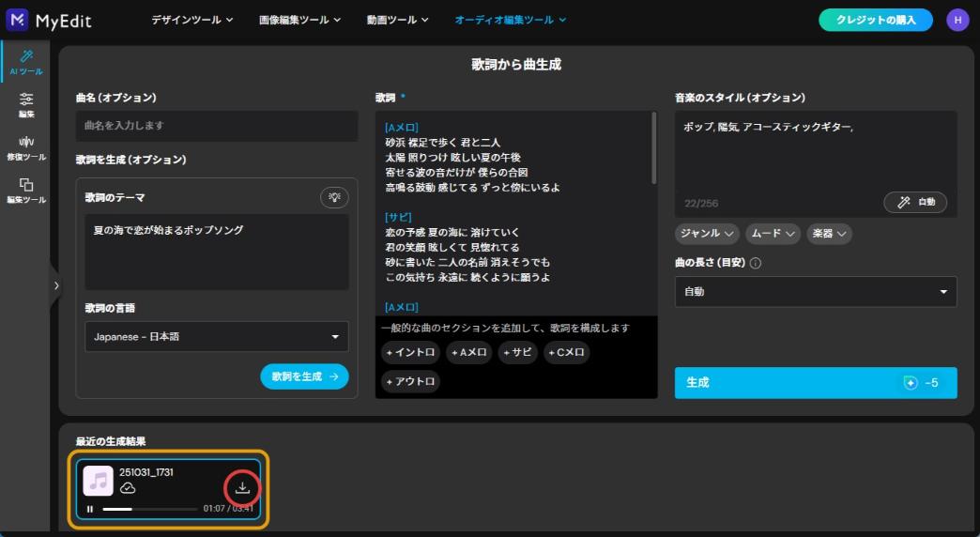Screen dimensions: 980x537
Task: Open the 修復ツール sidebar icon
Action: [x=26, y=148]
